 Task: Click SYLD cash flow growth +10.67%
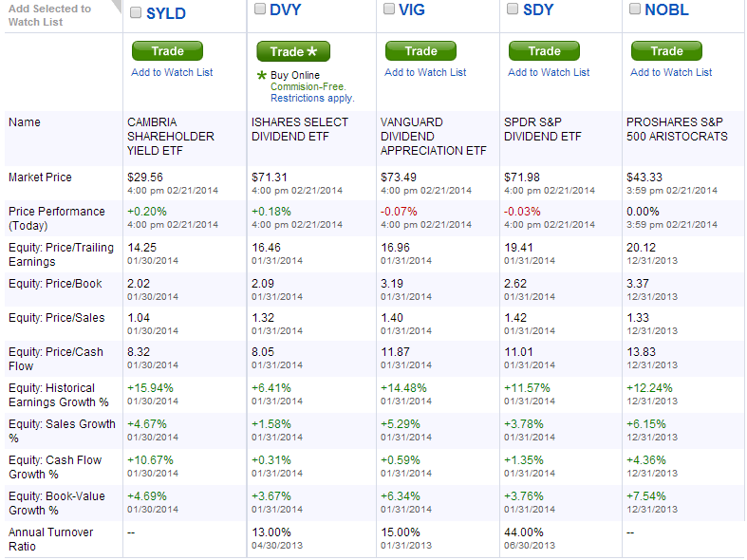pos(151,460)
